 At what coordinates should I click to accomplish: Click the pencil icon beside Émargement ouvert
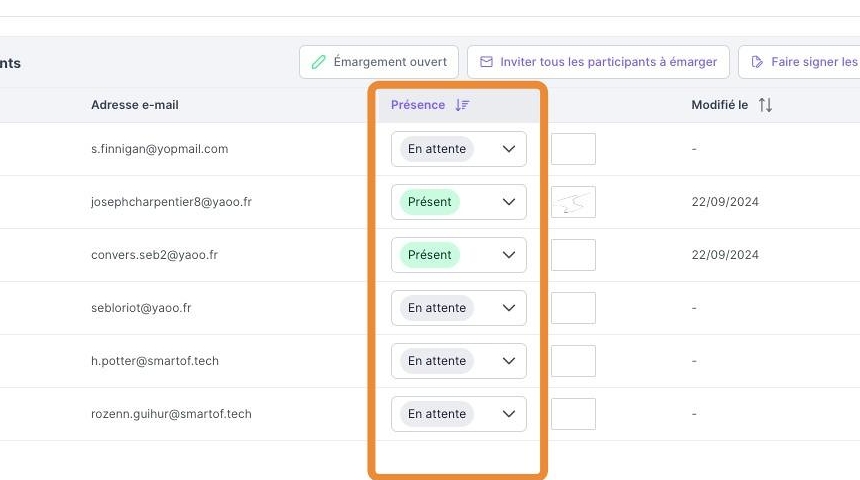319,62
